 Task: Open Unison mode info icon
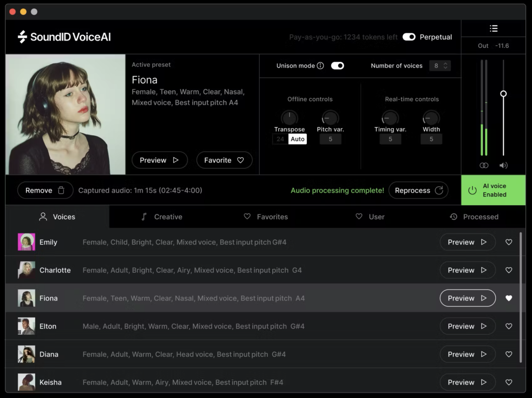[321, 66]
